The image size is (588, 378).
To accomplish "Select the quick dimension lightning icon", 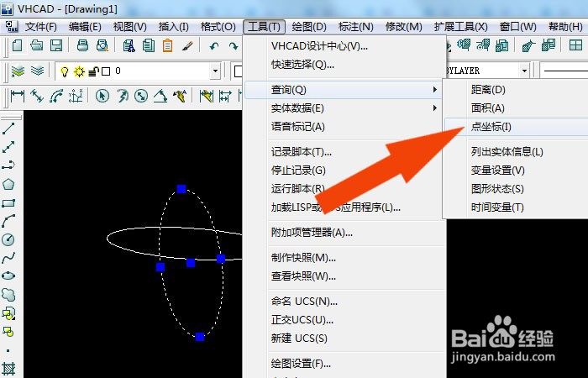I will coord(180,96).
